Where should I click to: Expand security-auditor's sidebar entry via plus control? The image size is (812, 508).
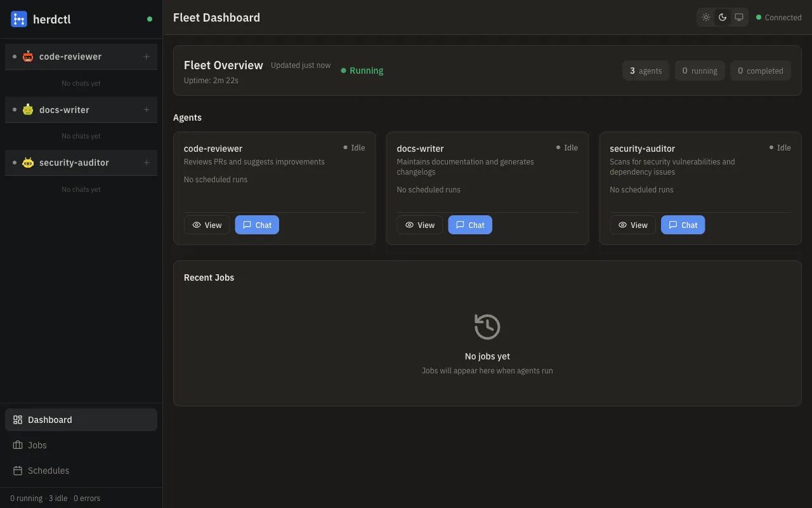(147, 163)
